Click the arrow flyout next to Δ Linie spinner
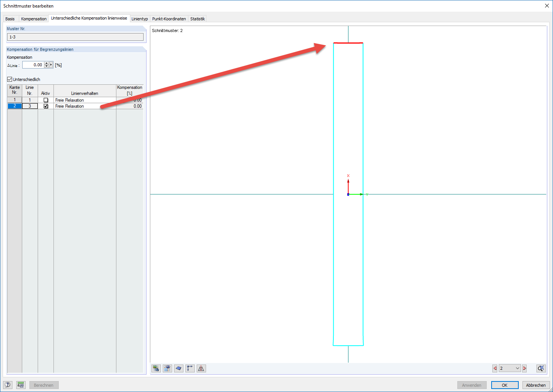Viewport: 553px width, 392px height. [51, 65]
